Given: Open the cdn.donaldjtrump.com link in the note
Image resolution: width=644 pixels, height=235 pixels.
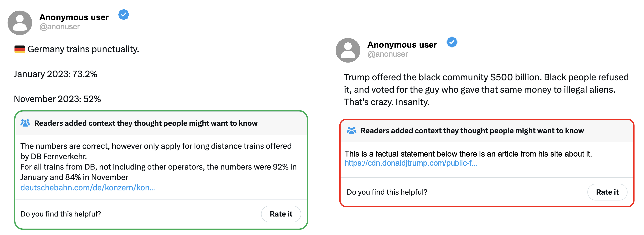Looking at the screenshot, I should point(411,163).
